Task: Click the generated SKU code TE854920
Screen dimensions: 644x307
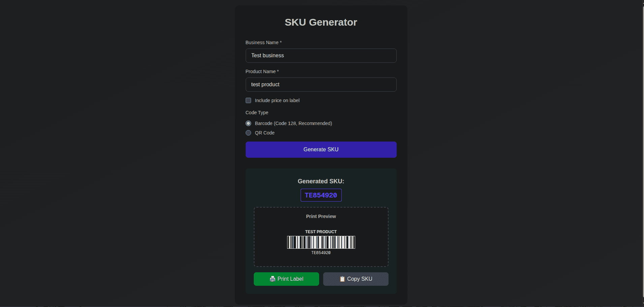Action: [320, 195]
